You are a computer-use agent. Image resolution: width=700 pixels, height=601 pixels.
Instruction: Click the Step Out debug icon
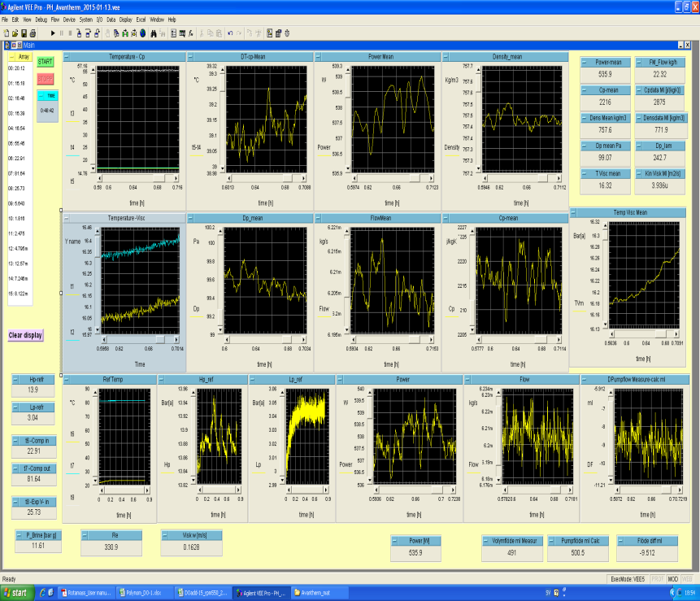click(x=97, y=33)
